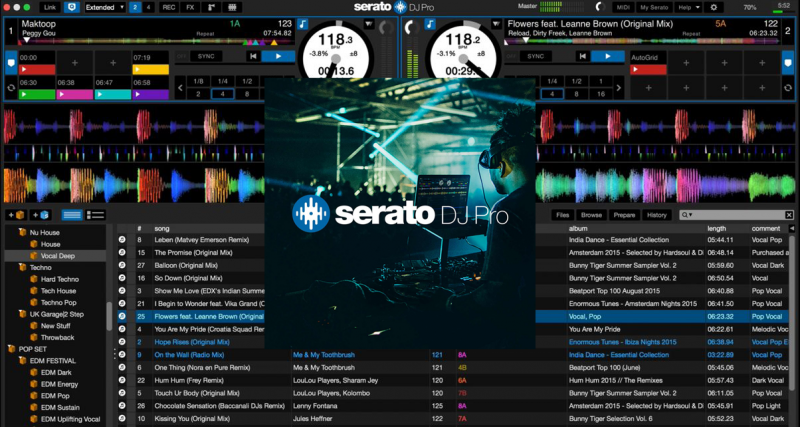800x427 pixels.
Task: Set an empty cue slot beside 00:00 on deck 1
Action: click(74, 63)
